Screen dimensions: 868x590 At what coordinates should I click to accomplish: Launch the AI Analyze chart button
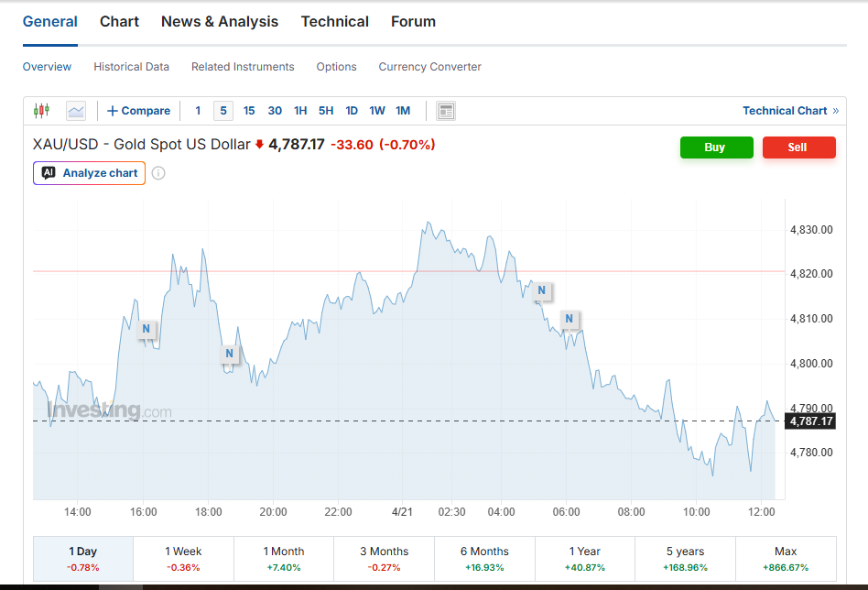pyautogui.click(x=90, y=173)
